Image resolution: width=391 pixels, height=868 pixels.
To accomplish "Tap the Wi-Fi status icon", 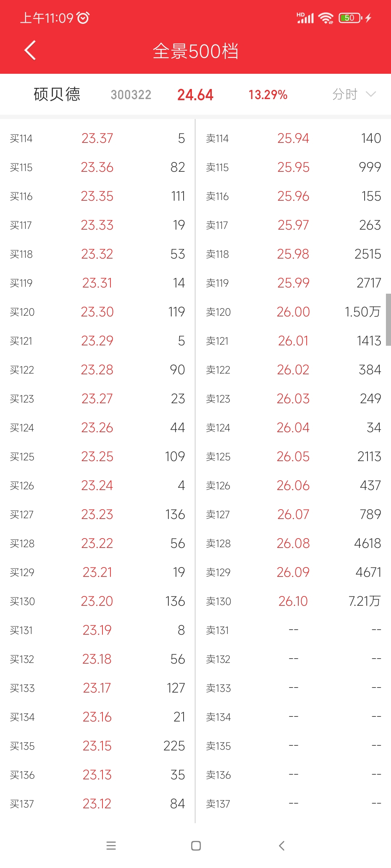I will (326, 18).
